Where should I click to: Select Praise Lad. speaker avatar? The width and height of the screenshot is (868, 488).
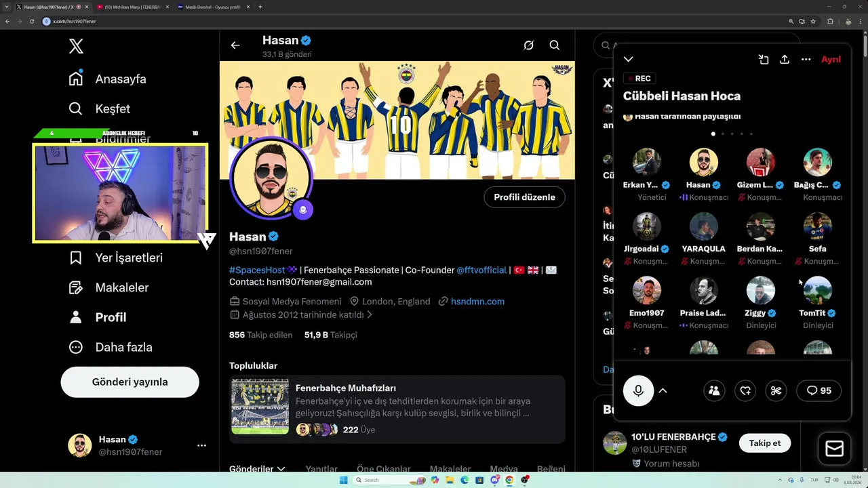pyautogui.click(x=704, y=290)
